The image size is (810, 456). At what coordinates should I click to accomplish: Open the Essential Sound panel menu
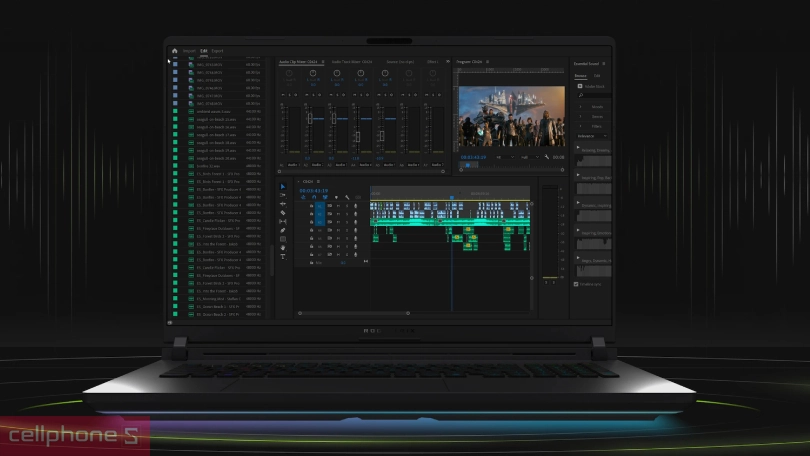coord(603,64)
